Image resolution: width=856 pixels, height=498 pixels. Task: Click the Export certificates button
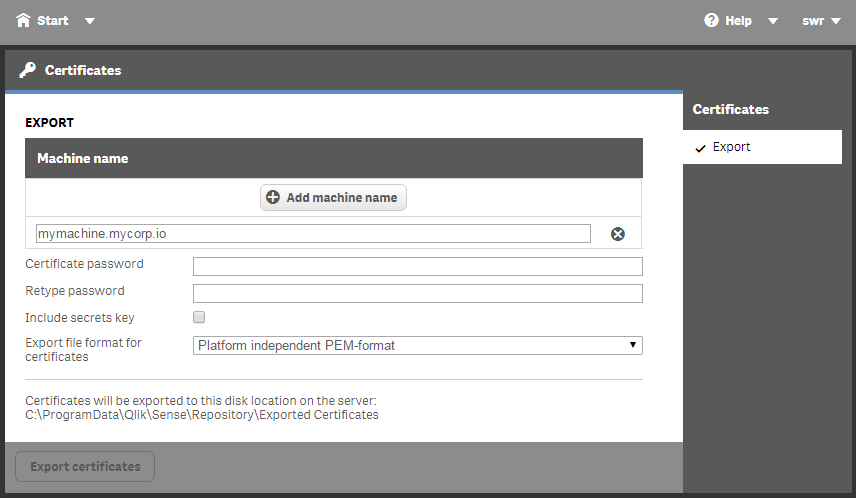pos(85,466)
